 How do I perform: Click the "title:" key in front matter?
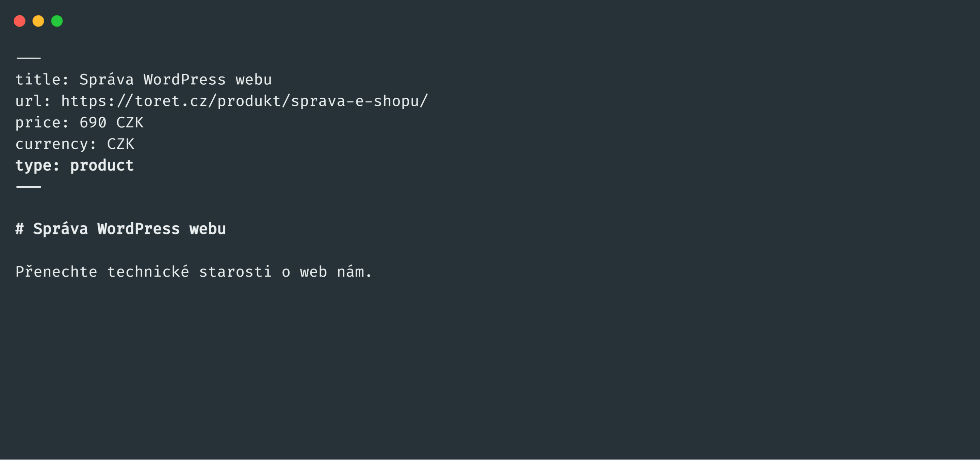pos(42,80)
